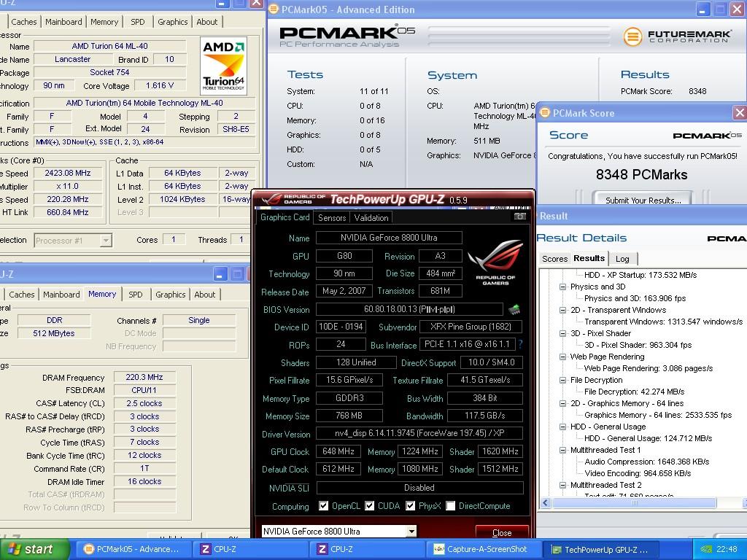Toggle the DirectCompute checkbox in GPU-Z
Viewport: 747px width, 560px height.
tap(450, 506)
